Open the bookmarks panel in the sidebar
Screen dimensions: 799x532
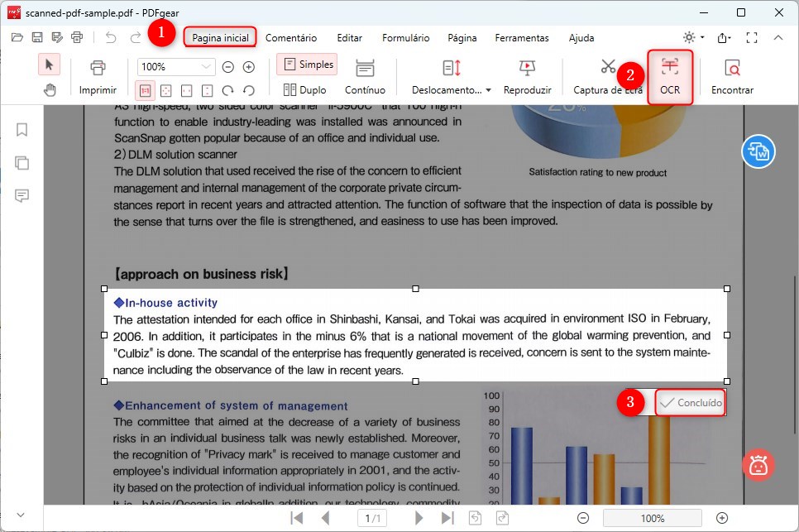(x=22, y=130)
